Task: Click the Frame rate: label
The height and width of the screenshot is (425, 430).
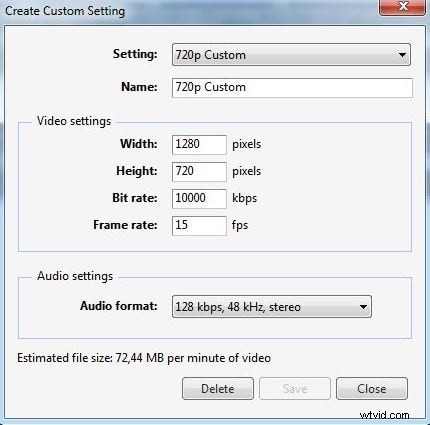Action: (x=125, y=225)
